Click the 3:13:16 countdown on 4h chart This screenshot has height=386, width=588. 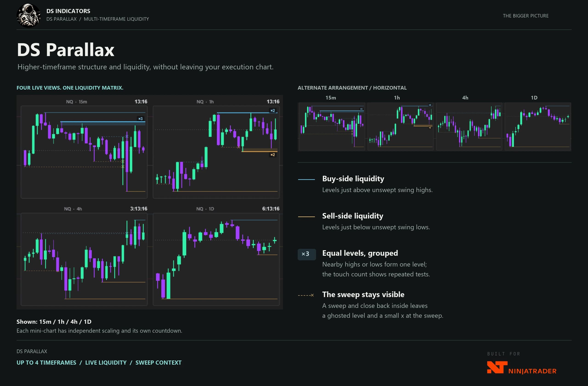[x=139, y=209]
